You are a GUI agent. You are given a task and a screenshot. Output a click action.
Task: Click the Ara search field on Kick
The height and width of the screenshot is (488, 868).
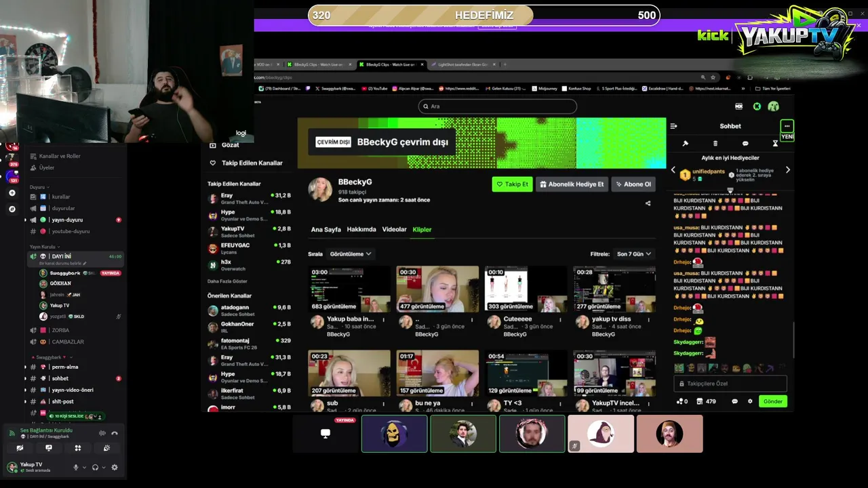(x=498, y=106)
